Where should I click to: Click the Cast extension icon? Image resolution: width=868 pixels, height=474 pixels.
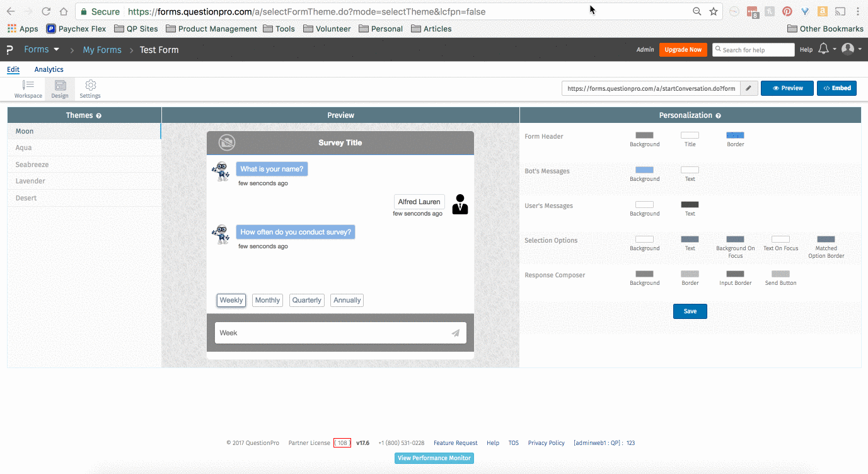[840, 11]
